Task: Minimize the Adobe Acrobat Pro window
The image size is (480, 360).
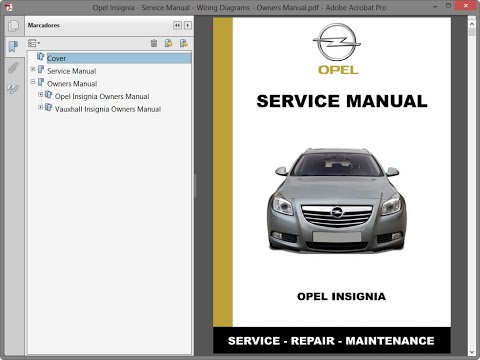Action: tap(435, 6)
